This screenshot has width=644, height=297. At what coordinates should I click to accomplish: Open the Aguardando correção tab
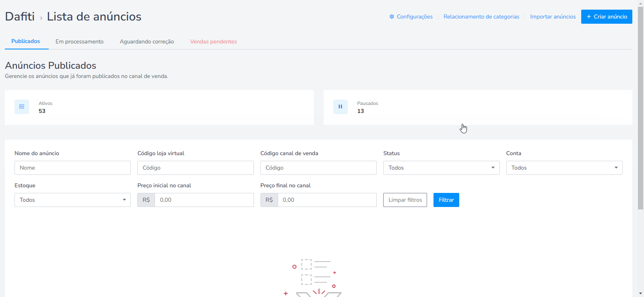point(147,42)
